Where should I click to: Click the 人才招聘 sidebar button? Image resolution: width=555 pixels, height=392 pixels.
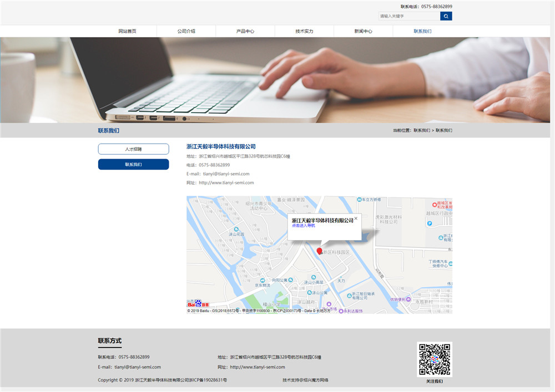click(133, 149)
